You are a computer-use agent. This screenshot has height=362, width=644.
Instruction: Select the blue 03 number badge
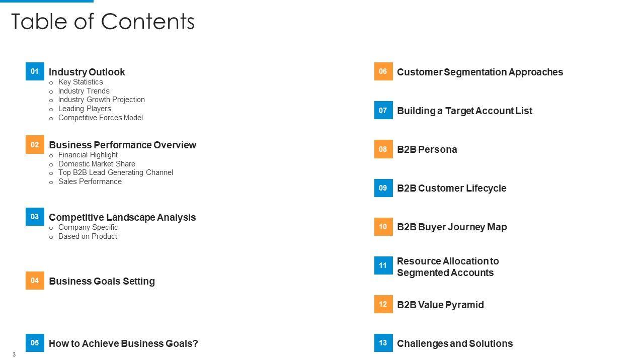(35, 217)
